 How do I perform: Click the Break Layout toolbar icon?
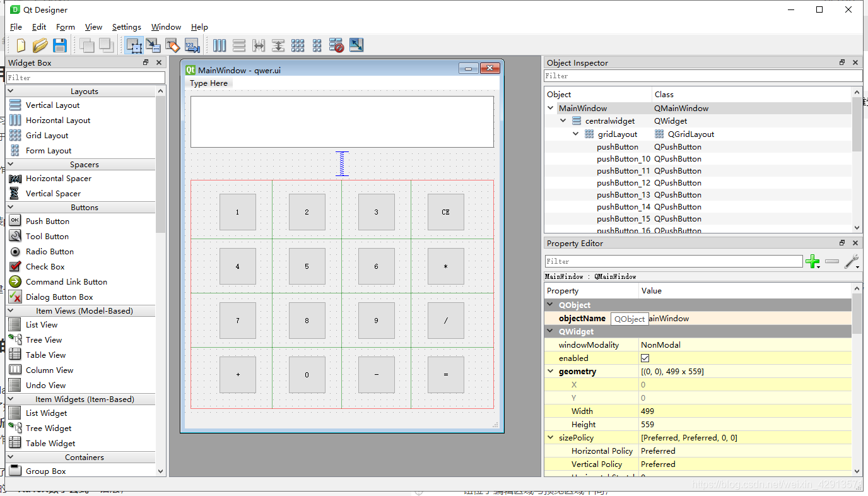[337, 45]
